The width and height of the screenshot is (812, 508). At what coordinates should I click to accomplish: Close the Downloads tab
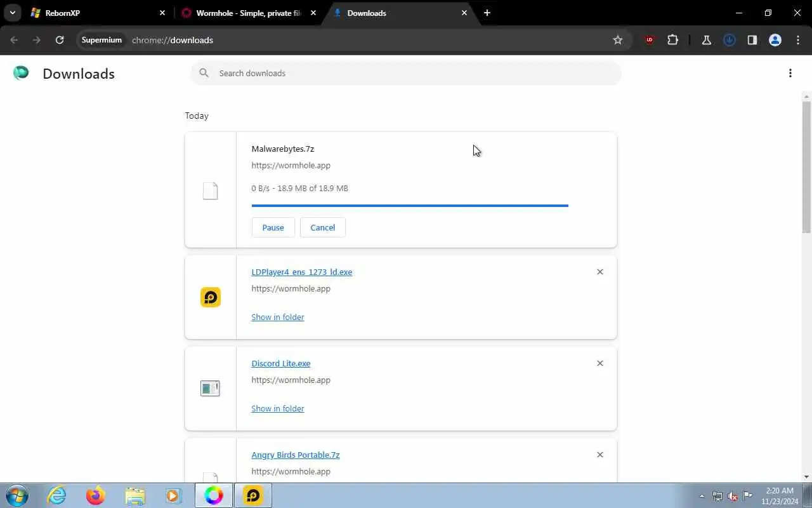tap(464, 13)
